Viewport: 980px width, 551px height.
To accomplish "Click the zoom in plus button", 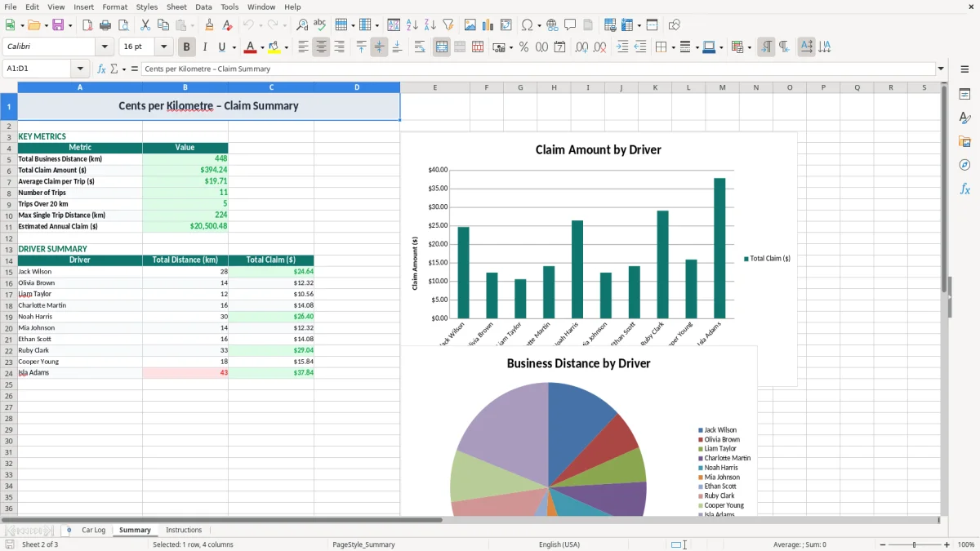I will pos(947,544).
